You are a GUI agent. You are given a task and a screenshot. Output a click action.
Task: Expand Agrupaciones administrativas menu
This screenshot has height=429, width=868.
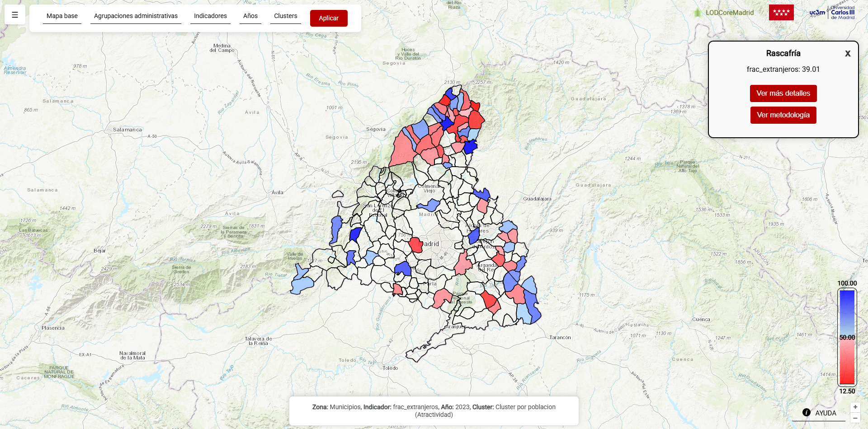[x=136, y=16]
